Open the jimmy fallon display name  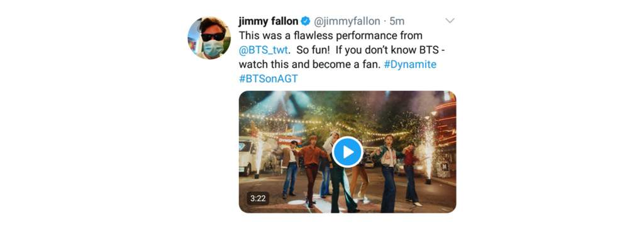(x=268, y=21)
